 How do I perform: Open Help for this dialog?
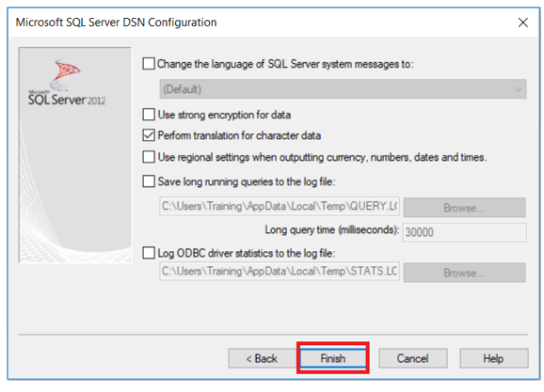(494, 358)
